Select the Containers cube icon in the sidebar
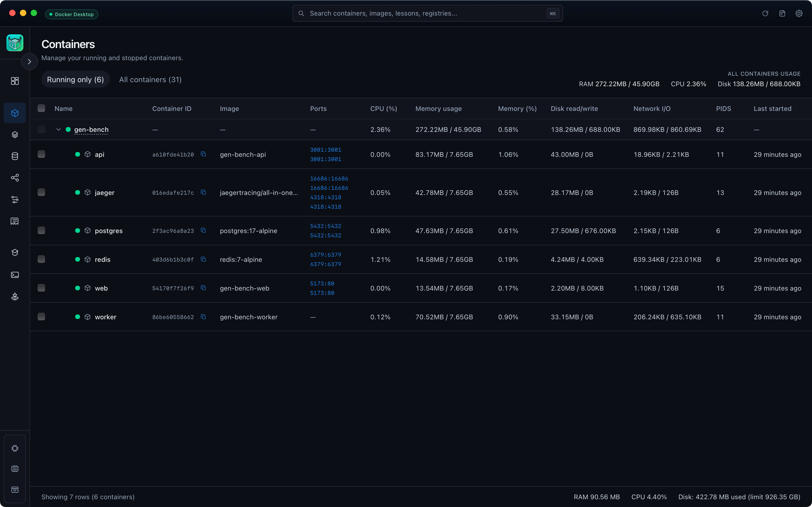 point(15,113)
